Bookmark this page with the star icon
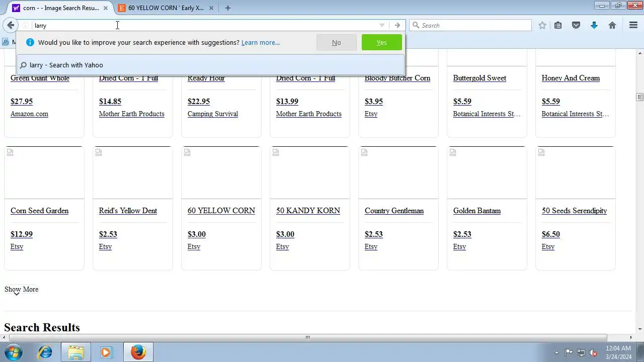 [542, 25]
